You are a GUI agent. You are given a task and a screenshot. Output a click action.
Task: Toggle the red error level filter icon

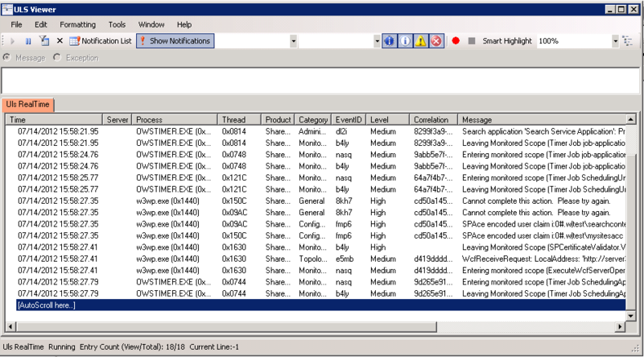coord(436,41)
